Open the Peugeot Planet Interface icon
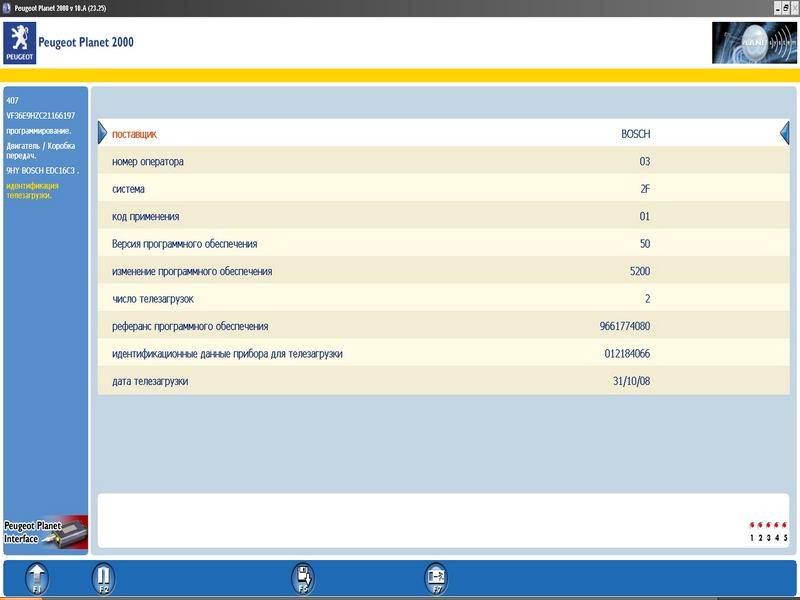 pos(45,532)
